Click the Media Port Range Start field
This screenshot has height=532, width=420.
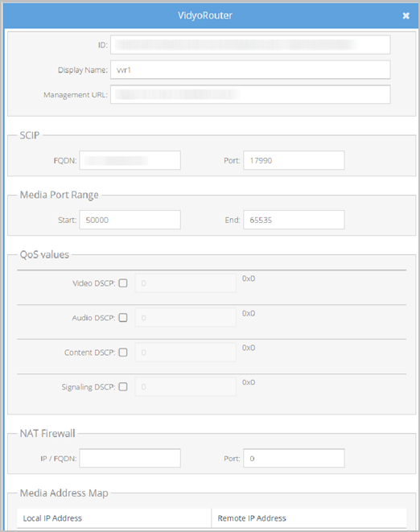(130, 220)
